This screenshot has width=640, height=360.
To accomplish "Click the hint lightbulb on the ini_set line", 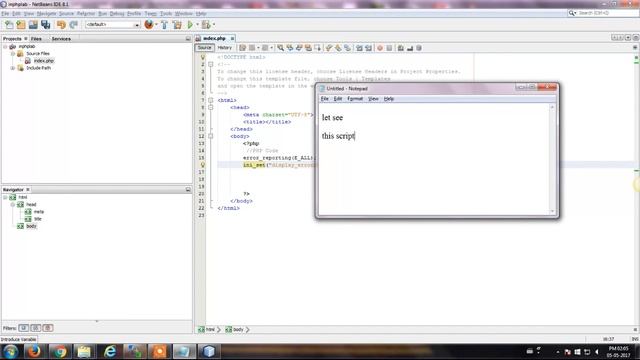I will coord(202,165).
